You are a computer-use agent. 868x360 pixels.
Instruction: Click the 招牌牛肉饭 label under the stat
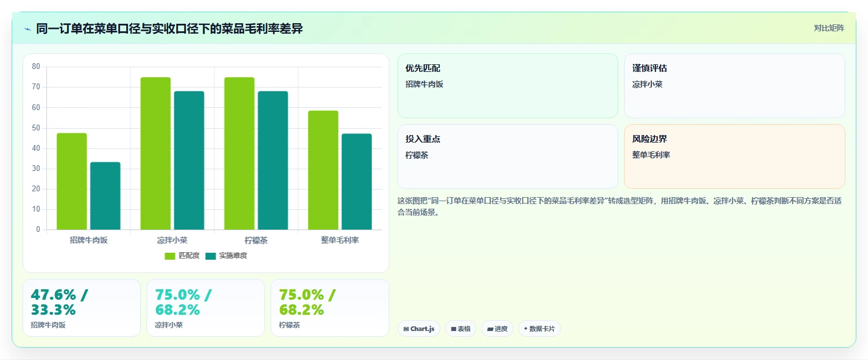(48, 325)
